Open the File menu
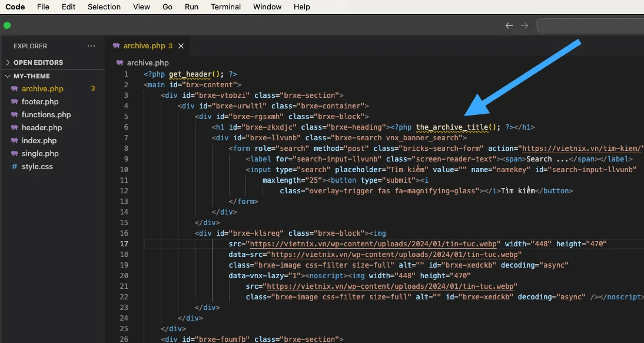 (x=43, y=7)
